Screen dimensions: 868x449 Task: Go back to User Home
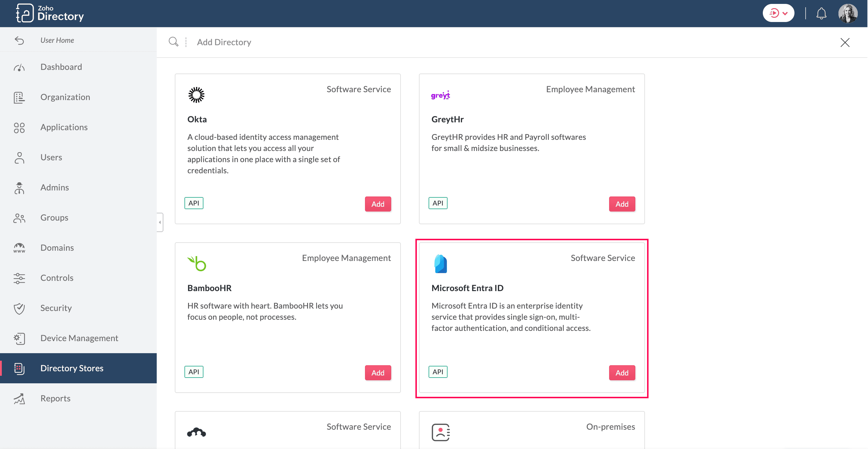(57, 40)
